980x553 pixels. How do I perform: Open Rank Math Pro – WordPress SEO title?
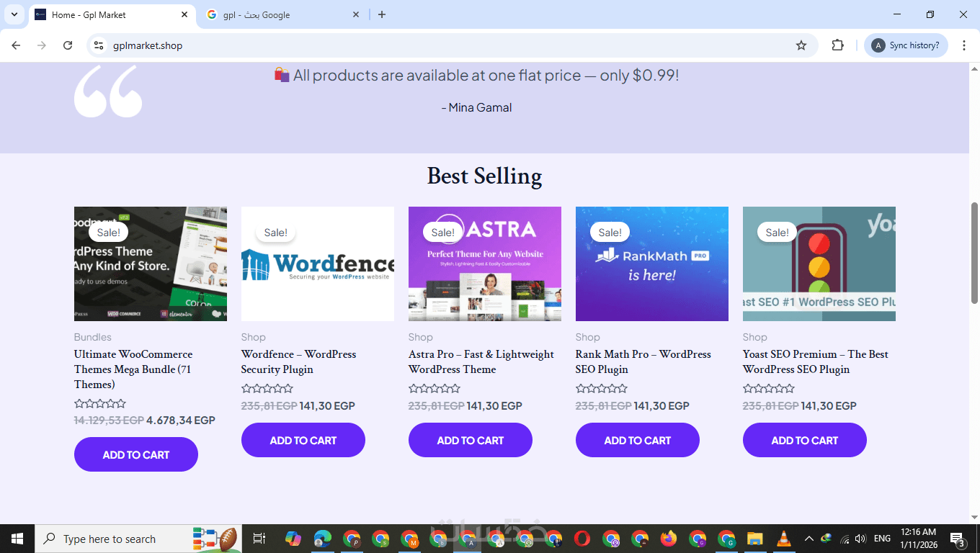pyautogui.click(x=643, y=361)
